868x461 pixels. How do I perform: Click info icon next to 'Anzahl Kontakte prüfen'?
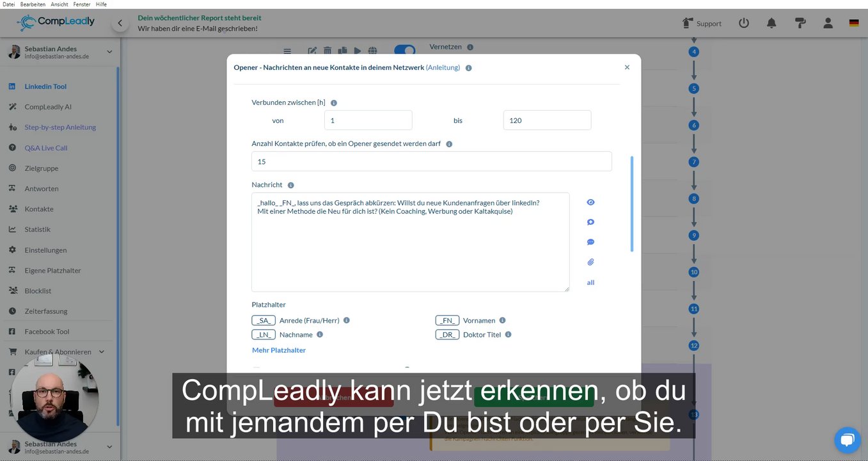(449, 144)
